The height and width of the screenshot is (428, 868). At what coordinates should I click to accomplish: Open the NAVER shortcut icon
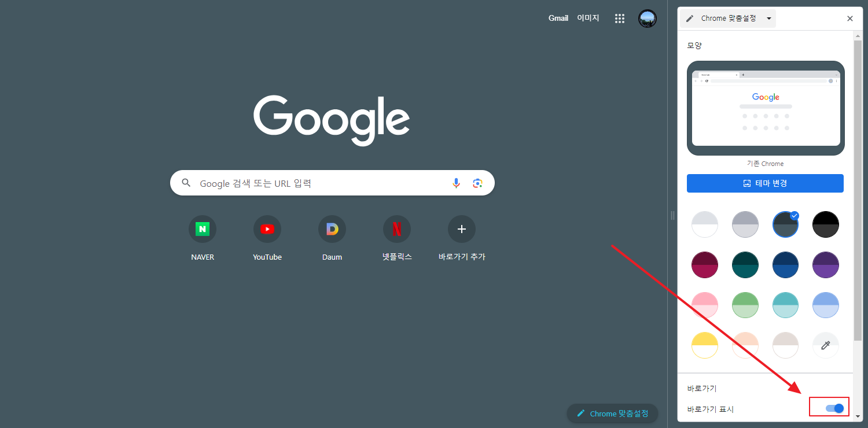(203, 230)
